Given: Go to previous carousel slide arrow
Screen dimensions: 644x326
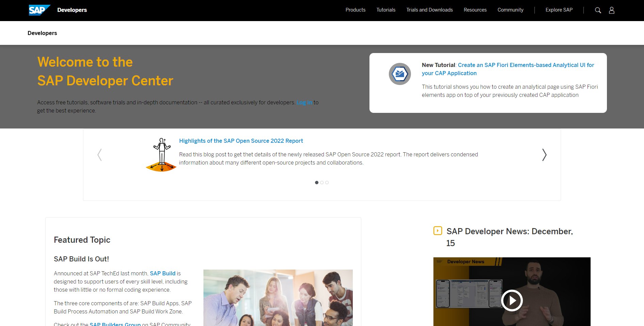Looking at the screenshot, I should click(x=100, y=155).
